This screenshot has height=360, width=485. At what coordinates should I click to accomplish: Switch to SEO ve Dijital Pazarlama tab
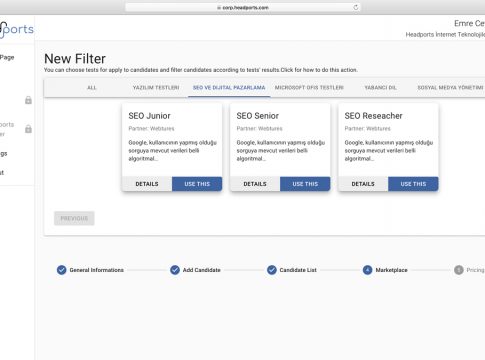229,88
